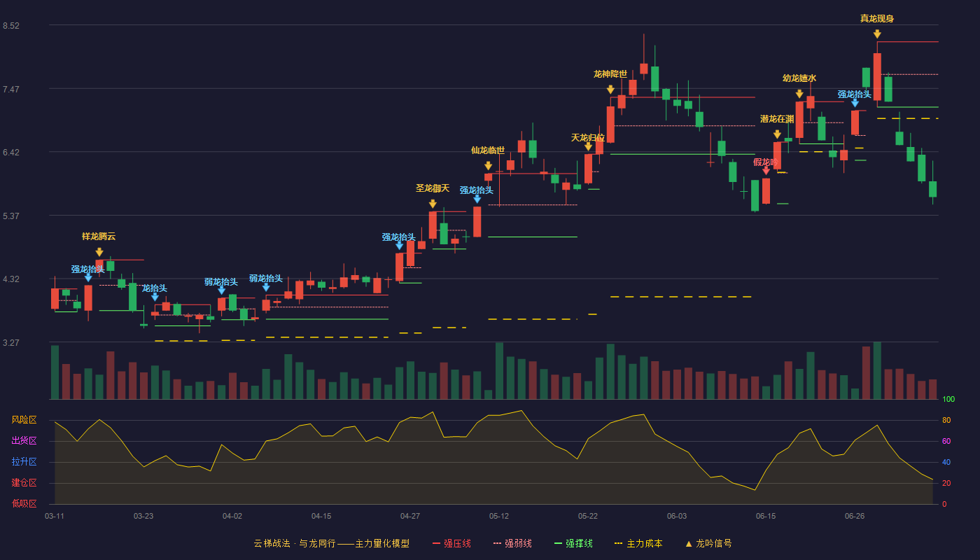The image size is (980, 560).
Task: Click the 05-12 date label
Action: [x=499, y=516]
